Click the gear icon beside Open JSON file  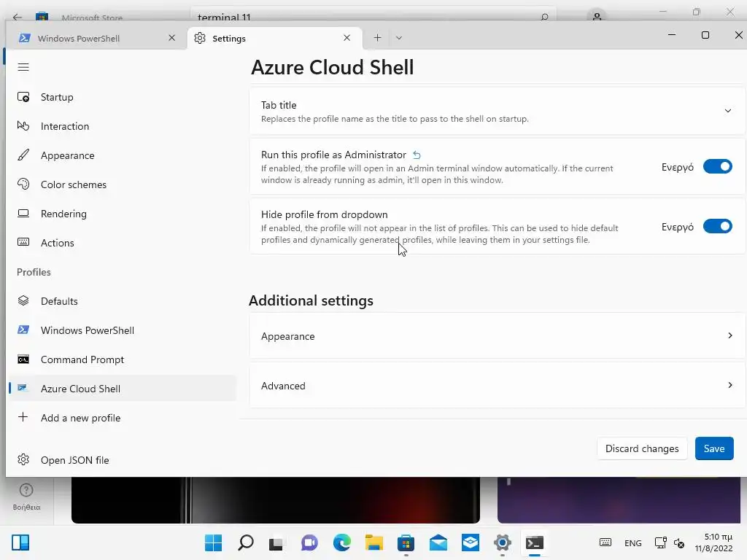coord(23,459)
